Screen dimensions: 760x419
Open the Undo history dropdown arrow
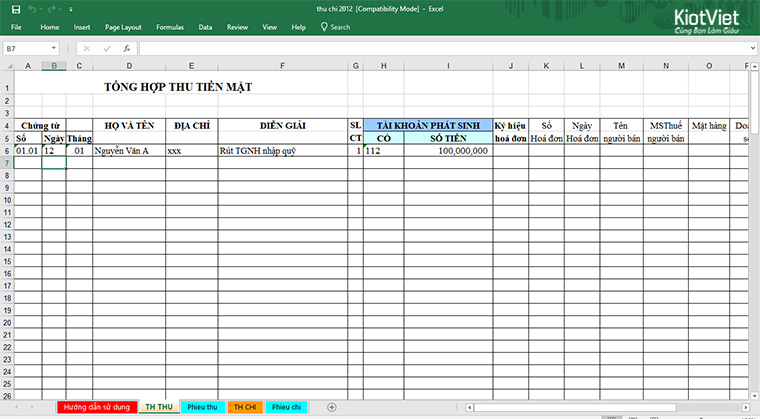(43, 9)
